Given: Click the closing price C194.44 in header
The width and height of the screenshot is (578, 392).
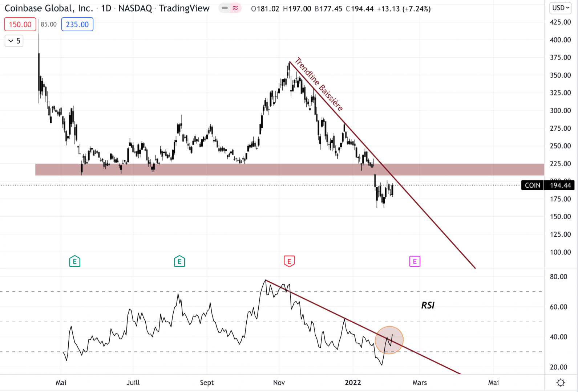Looking at the screenshot, I should pyautogui.click(x=360, y=9).
